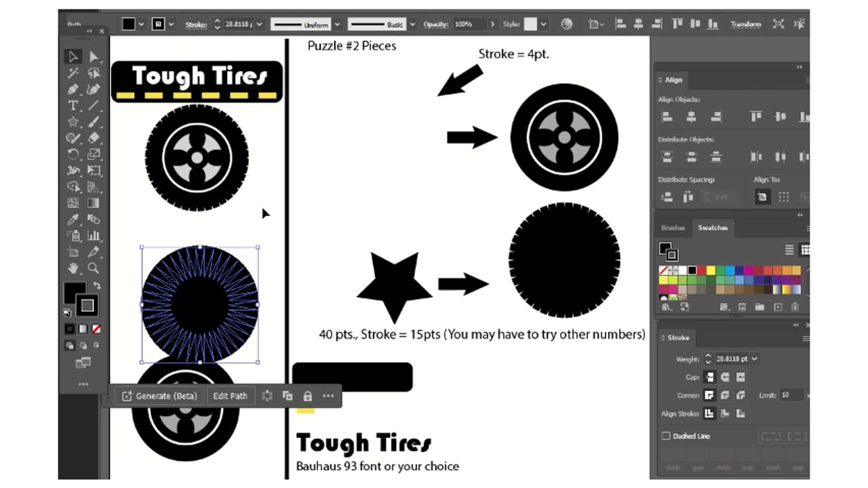
Task: Choose Round Join corner option
Action: coord(725,395)
